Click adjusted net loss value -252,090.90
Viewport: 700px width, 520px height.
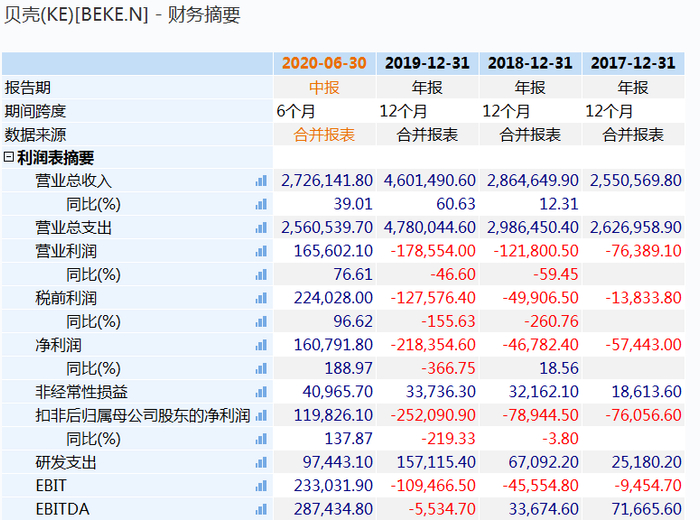pyautogui.click(x=433, y=416)
